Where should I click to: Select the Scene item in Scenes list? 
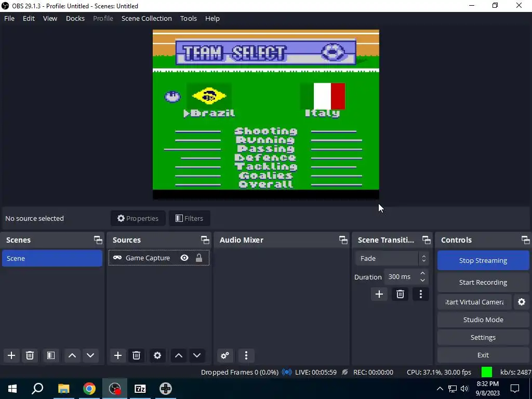[52, 258]
